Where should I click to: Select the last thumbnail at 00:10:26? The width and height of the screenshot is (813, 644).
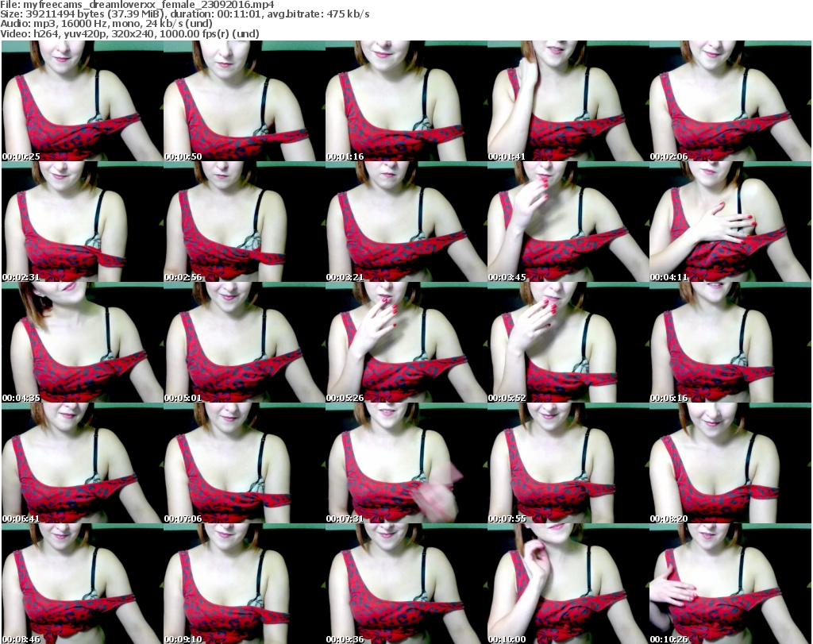730,584
